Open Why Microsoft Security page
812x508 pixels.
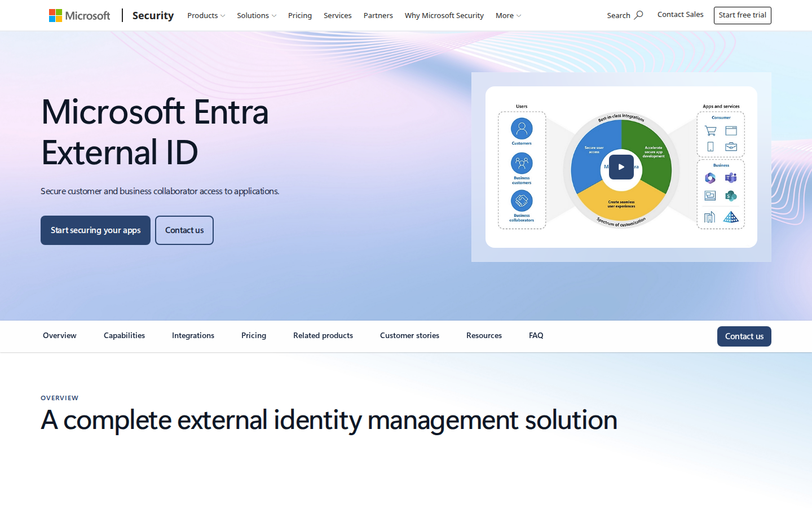(444, 16)
